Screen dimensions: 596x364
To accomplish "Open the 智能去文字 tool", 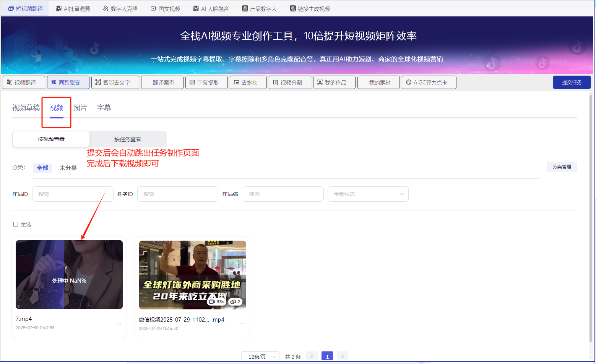I will (x=115, y=82).
